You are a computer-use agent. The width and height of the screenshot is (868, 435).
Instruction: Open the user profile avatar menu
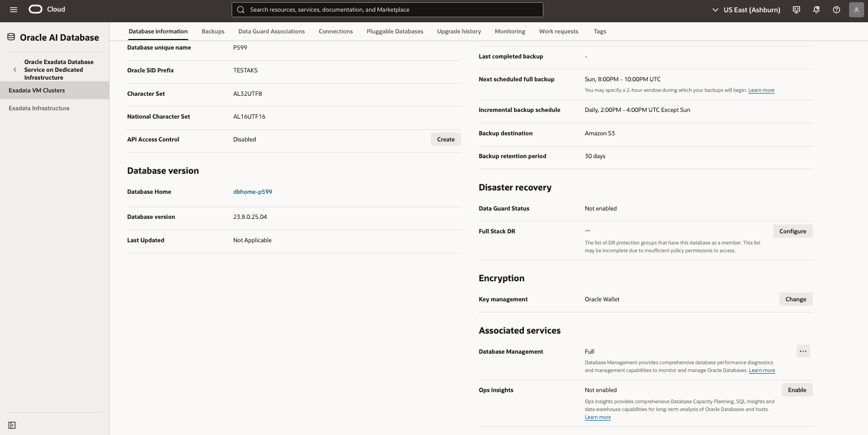(856, 9)
